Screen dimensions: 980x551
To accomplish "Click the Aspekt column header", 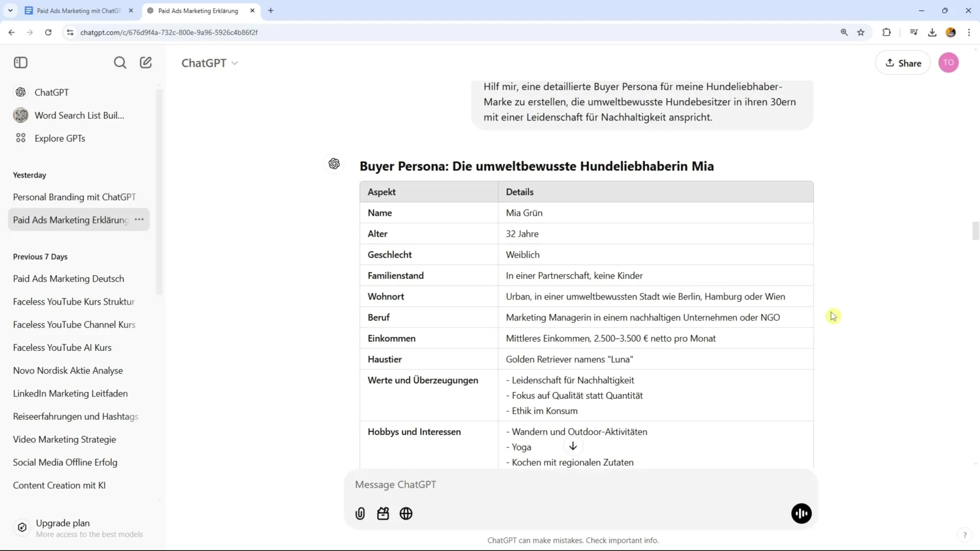I will coord(429,192).
